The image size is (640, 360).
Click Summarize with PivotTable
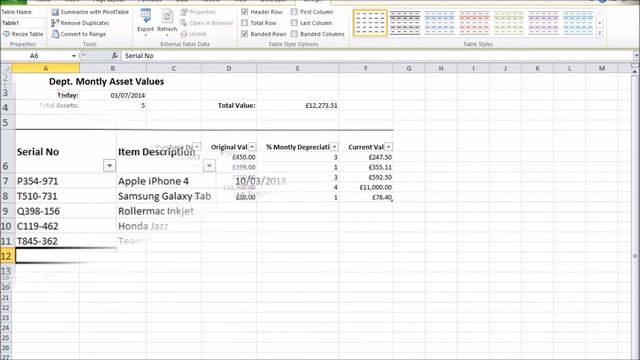(x=90, y=12)
